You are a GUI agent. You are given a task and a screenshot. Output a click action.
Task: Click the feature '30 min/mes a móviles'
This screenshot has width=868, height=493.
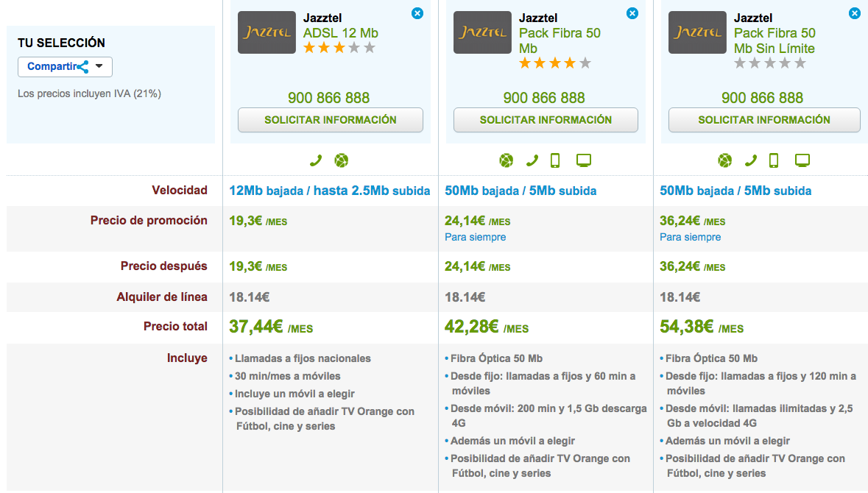coord(287,376)
